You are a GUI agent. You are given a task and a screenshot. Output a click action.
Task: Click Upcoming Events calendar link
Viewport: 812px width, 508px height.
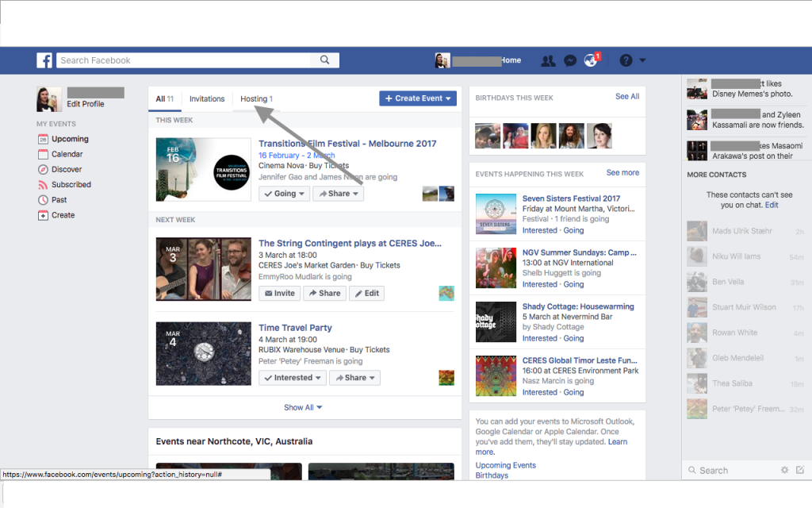point(505,465)
